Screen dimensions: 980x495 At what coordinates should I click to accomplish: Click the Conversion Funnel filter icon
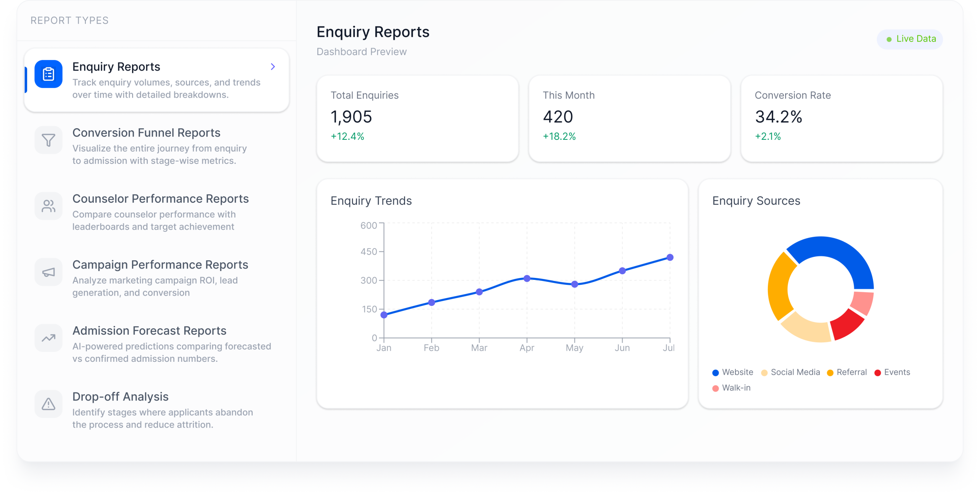[x=48, y=140]
